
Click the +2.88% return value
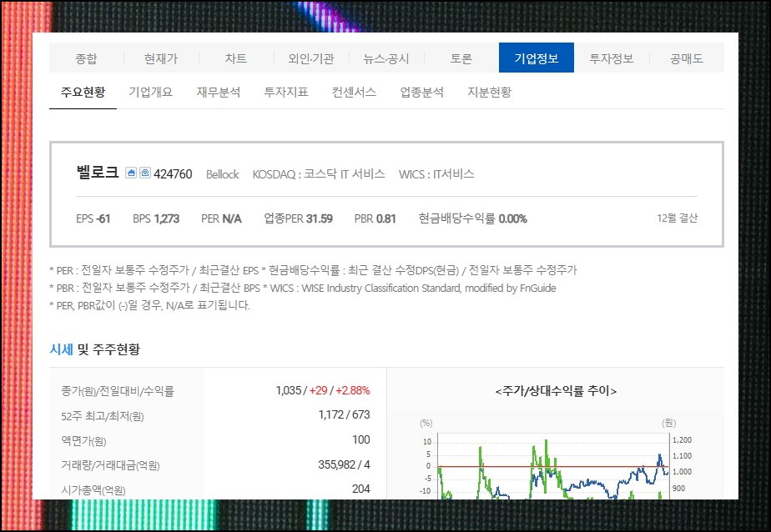pyautogui.click(x=353, y=390)
